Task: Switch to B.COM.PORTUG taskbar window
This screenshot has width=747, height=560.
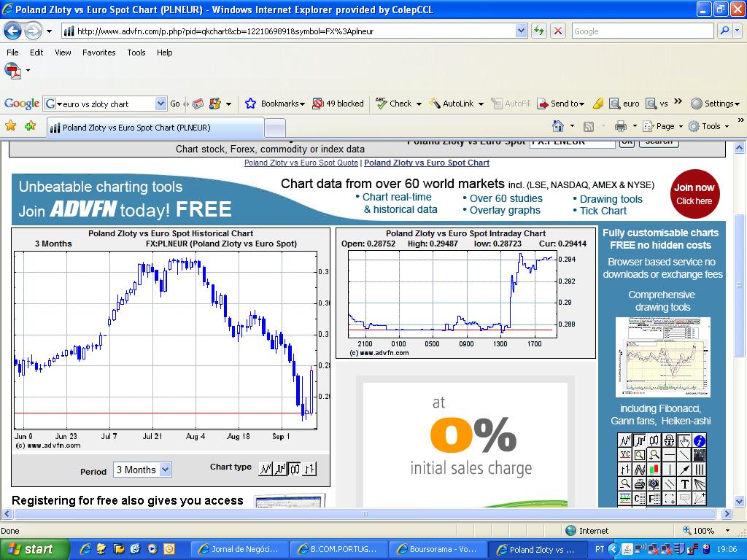Action: (x=338, y=550)
